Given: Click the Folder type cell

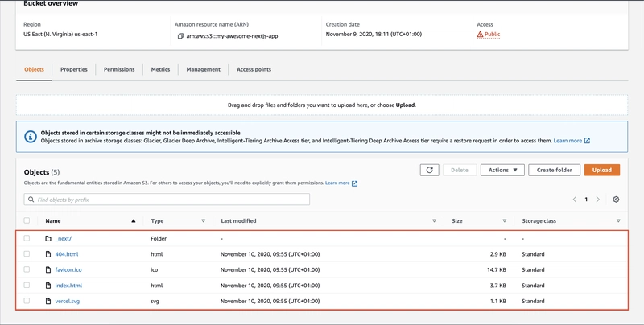Looking at the screenshot, I should point(159,238).
